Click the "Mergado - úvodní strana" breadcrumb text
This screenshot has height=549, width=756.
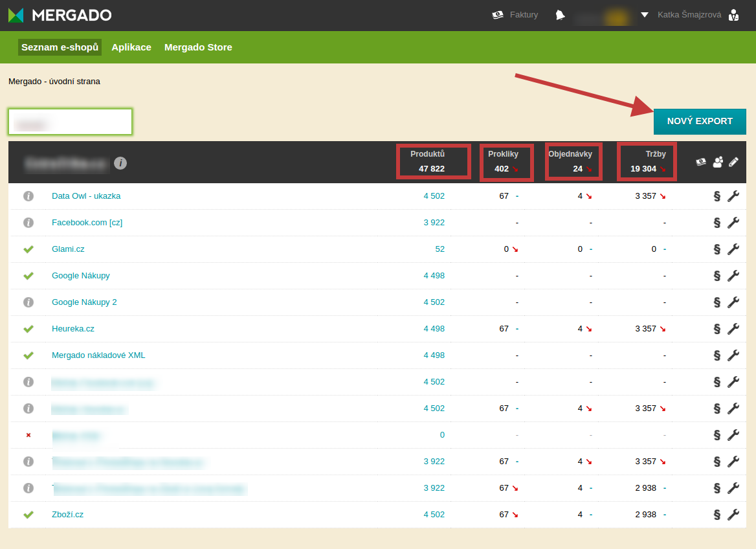[x=54, y=82]
